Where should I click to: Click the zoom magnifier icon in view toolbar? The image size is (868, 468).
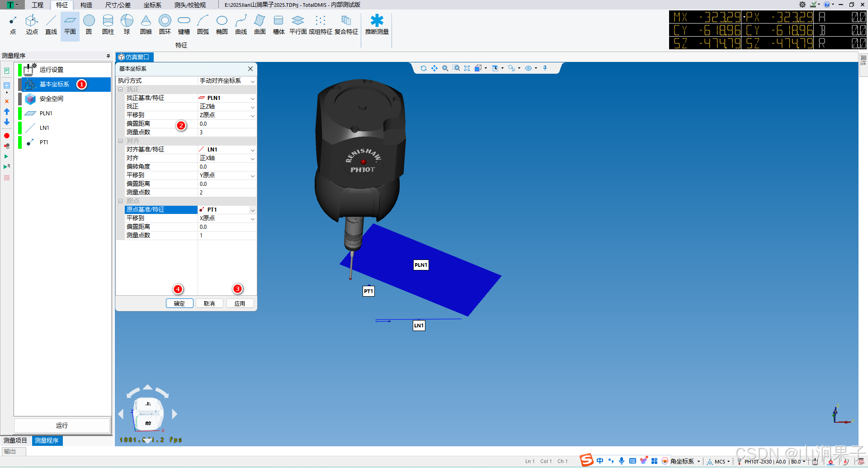click(445, 68)
